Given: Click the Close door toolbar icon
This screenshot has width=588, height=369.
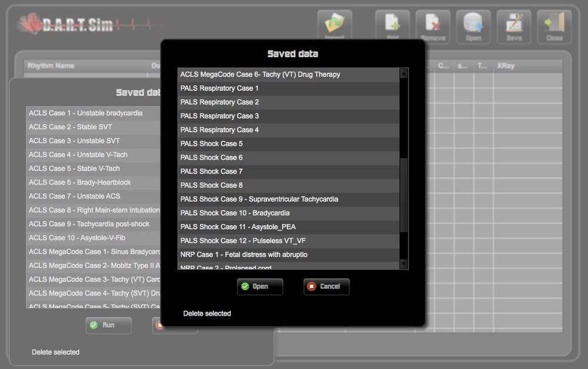Looking at the screenshot, I should pyautogui.click(x=554, y=27).
